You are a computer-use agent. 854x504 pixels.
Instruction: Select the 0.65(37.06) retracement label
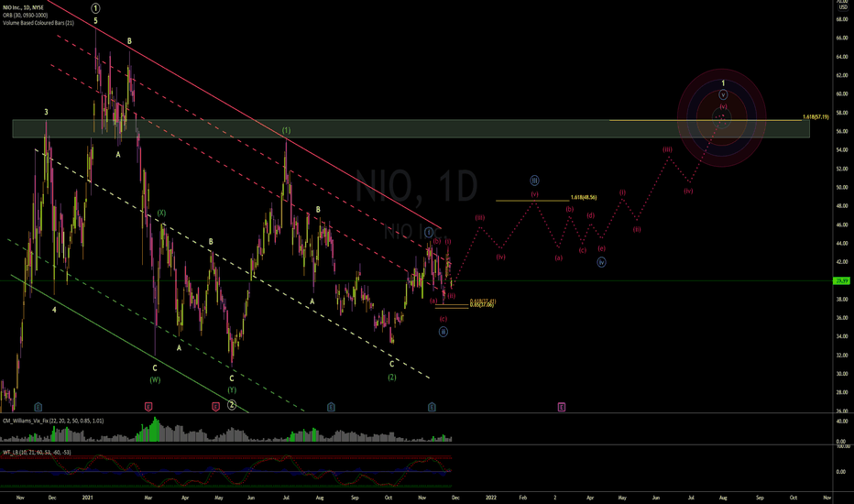tap(482, 305)
